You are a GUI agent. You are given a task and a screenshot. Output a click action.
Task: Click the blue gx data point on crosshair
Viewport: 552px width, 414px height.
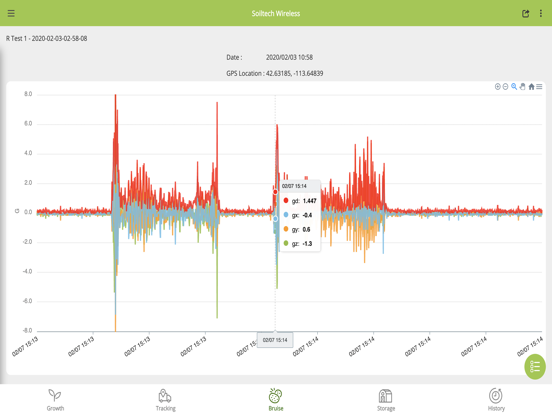point(275,219)
